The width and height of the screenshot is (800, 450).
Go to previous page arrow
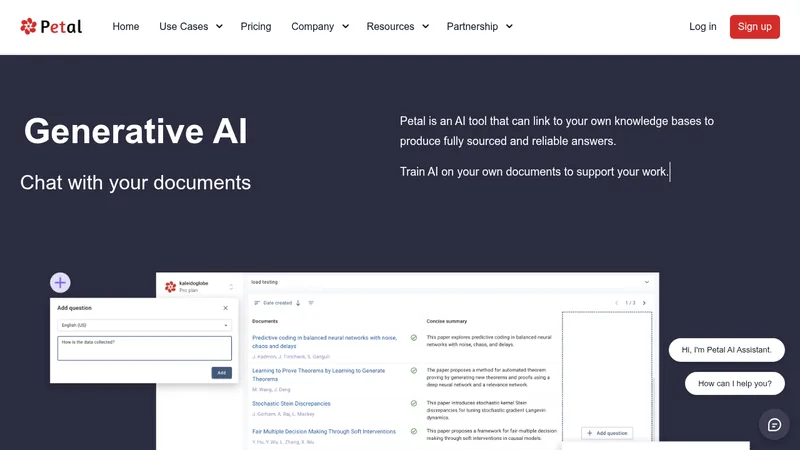[x=616, y=303]
